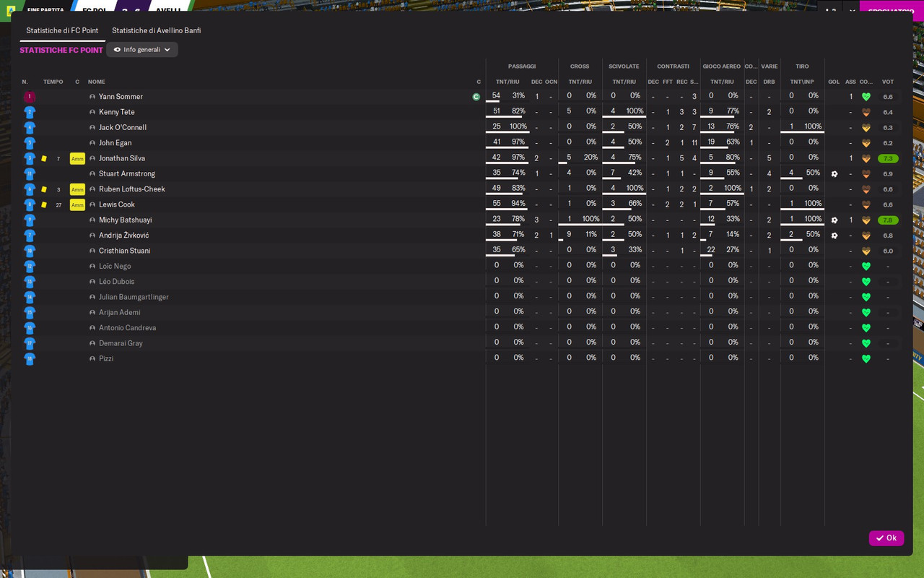This screenshot has height=578, width=924.
Task: Sort by the ASS column header
Action: tap(850, 82)
